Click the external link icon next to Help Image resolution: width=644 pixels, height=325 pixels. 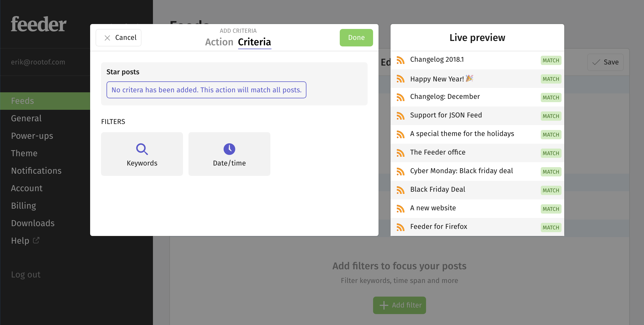click(x=36, y=240)
